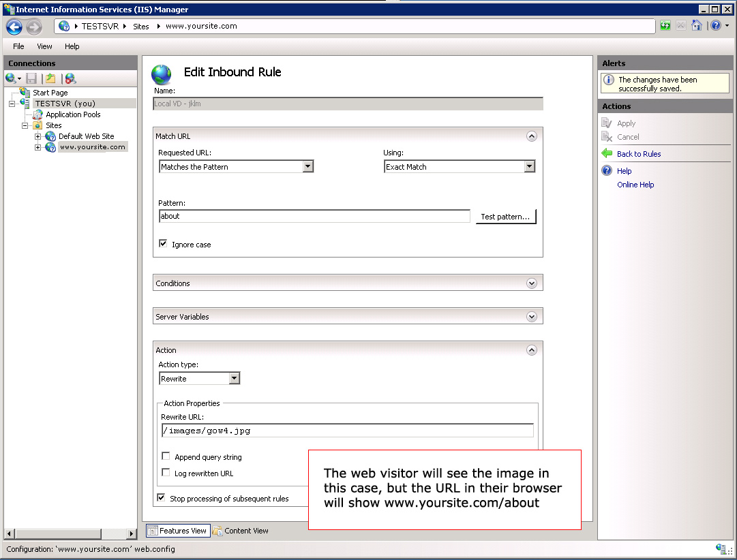Click the Save connections disk icon
This screenshot has height=560, width=737.
point(31,78)
